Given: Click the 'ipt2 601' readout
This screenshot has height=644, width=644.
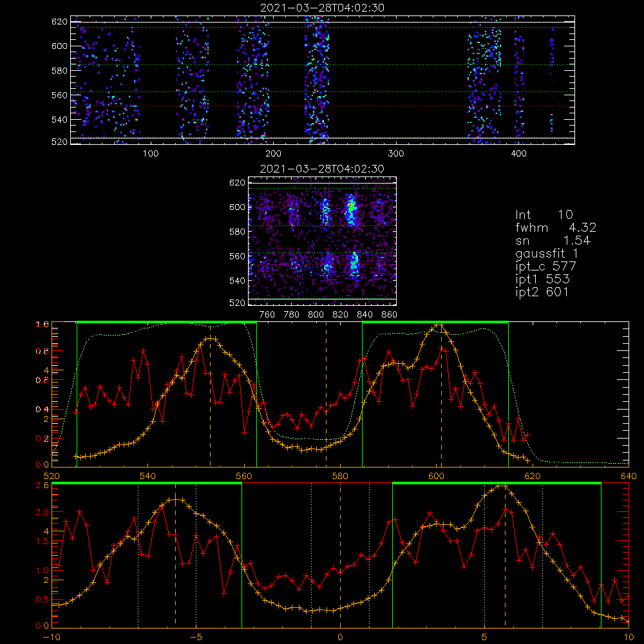Looking at the screenshot, I should (542, 292).
